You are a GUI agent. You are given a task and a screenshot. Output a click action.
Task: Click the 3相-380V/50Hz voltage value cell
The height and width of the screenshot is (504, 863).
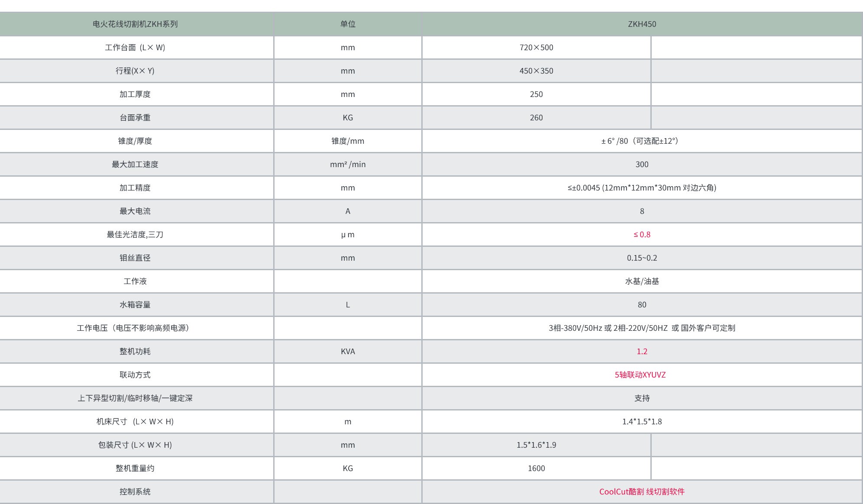click(642, 328)
